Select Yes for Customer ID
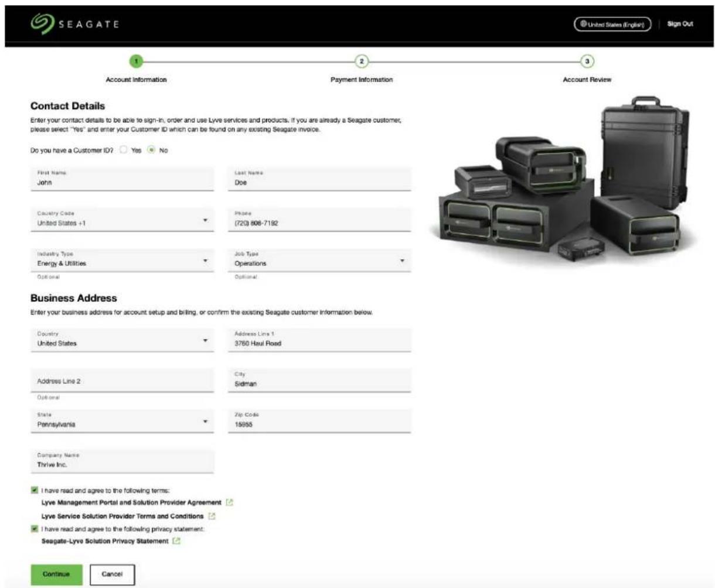Screen dimensions: 715x588 tap(123, 150)
